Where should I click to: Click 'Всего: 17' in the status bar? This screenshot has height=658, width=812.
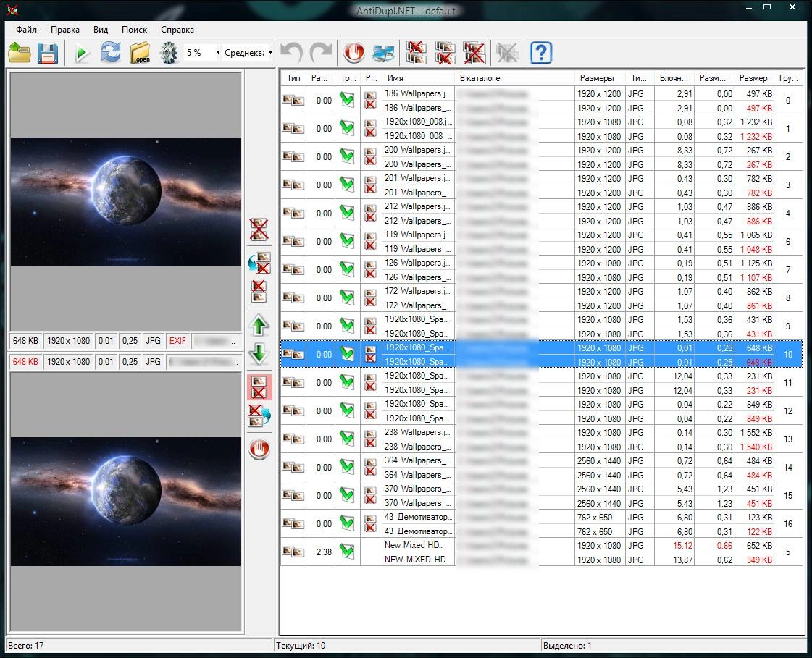[26, 646]
